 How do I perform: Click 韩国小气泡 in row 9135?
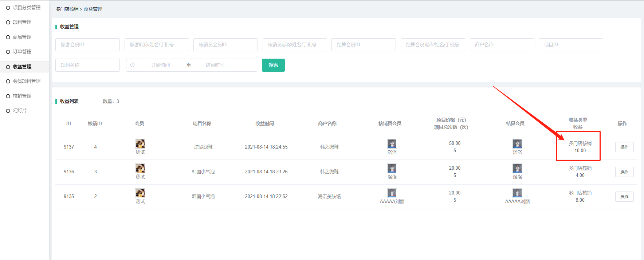point(203,197)
